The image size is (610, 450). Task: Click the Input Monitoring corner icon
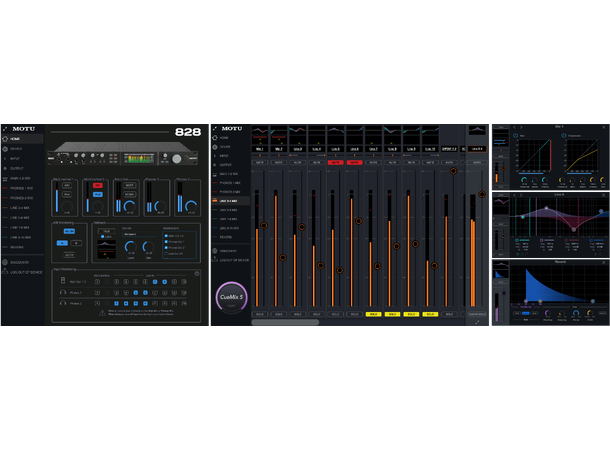[197, 273]
